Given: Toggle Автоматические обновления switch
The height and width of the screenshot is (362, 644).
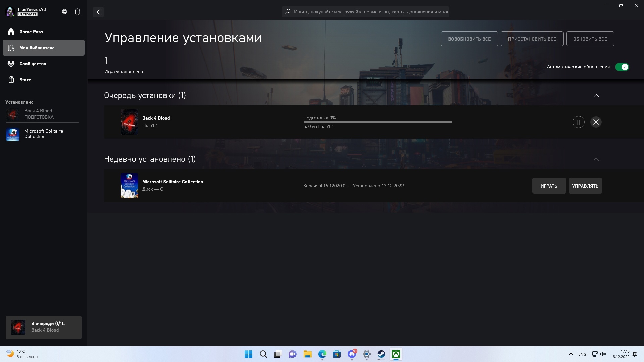Looking at the screenshot, I should pos(622,67).
